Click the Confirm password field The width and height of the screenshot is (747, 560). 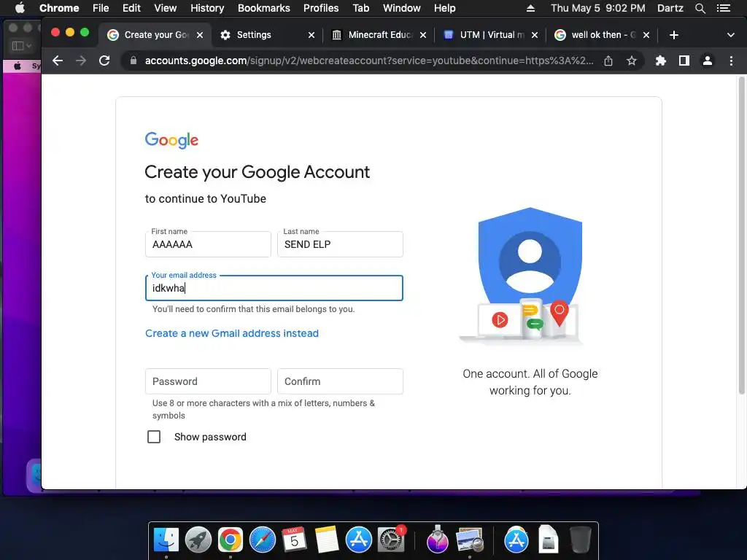click(x=340, y=381)
